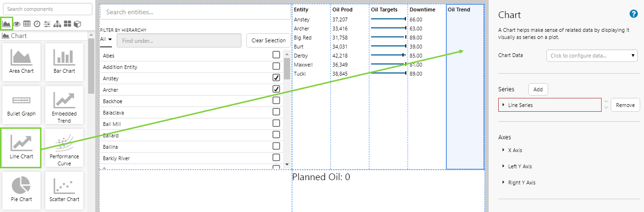644x212 pixels.
Task: Select the hierarchy tree component category
Action: coord(57,24)
